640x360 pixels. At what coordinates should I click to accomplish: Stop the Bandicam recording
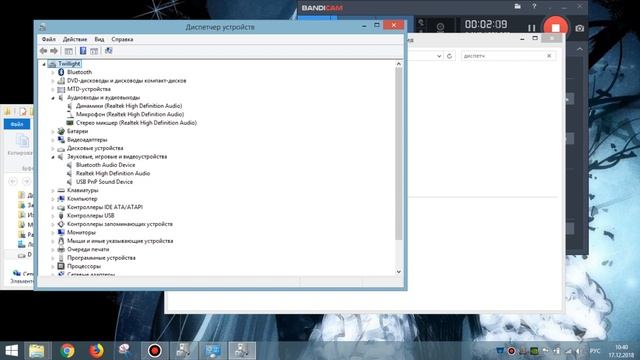pos(556,28)
